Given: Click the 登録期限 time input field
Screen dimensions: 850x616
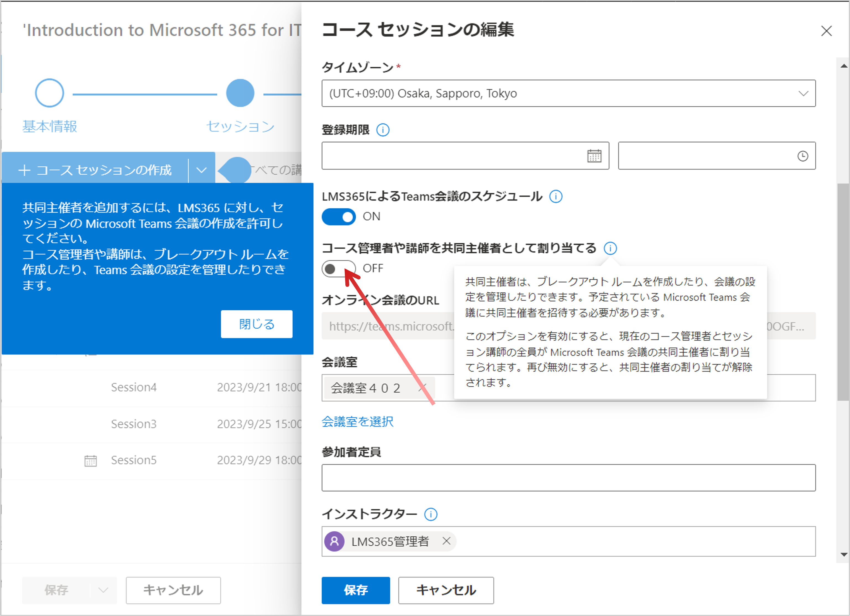Looking at the screenshot, I should 716,156.
